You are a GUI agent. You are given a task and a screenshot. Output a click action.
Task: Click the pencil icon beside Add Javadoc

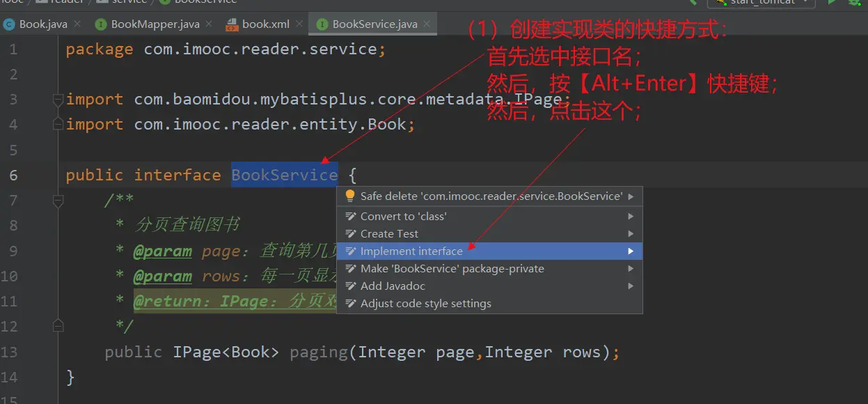[x=350, y=286]
